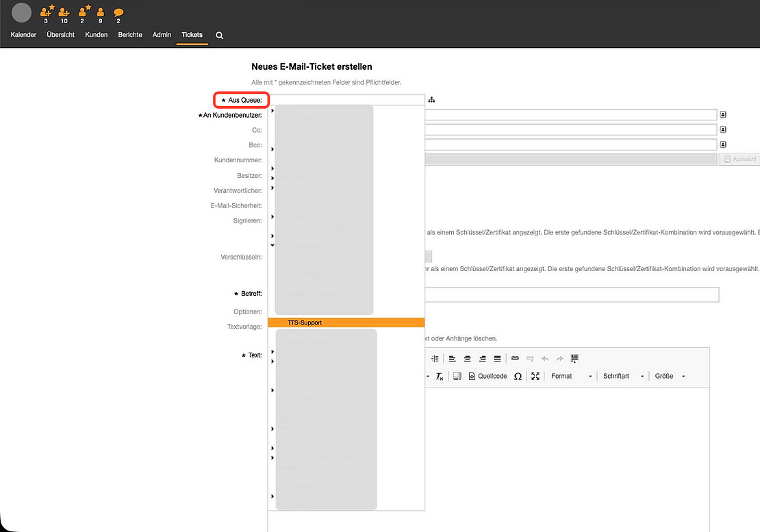Screen dimensions: 760x532
Task: Click the insert link icon in editor
Action: pyautogui.click(x=515, y=358)
